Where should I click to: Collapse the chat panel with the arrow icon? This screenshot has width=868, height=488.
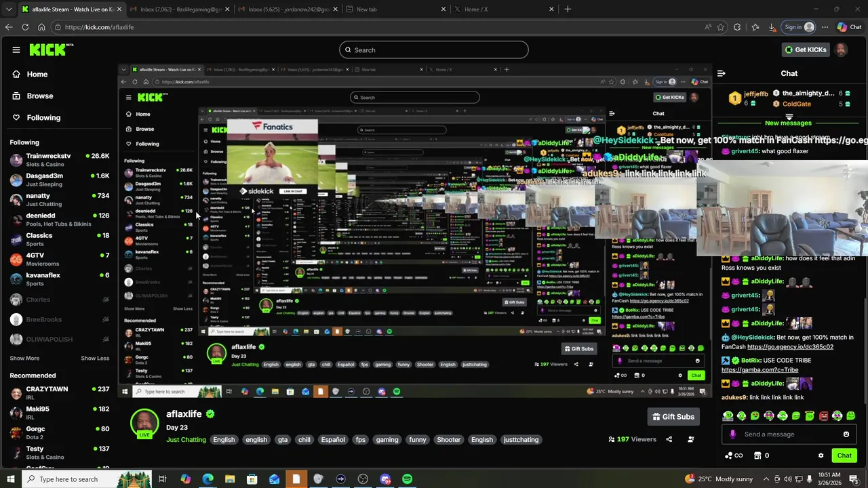(x=722, y=73)
